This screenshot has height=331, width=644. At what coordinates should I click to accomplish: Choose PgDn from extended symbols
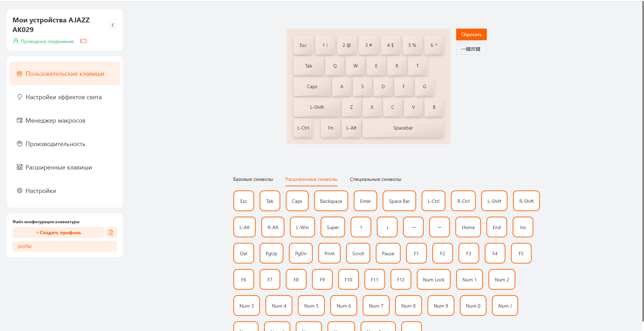(301, 253)
